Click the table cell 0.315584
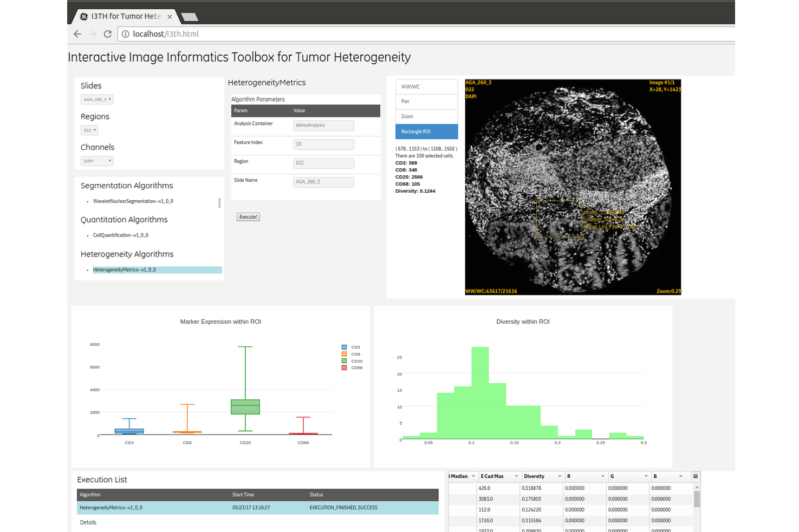Screen dimensions: 799x532 542,521
